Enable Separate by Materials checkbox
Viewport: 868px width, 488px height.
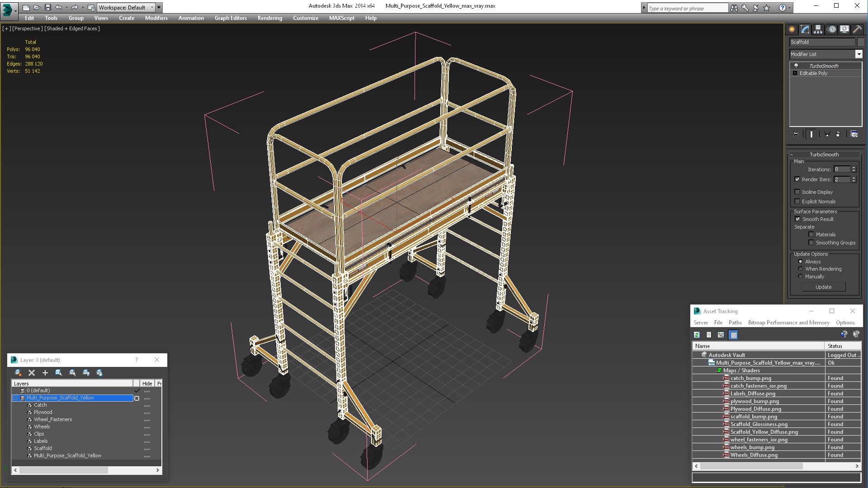point(811,235)
